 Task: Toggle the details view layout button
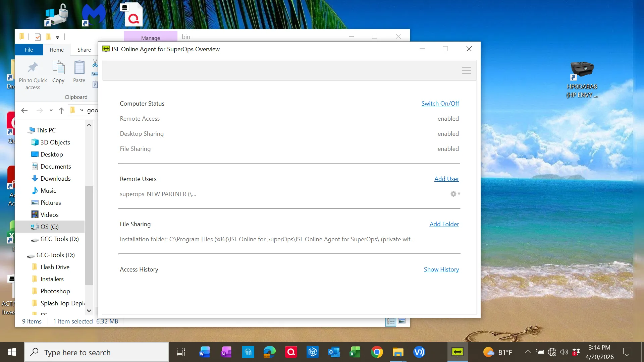[391, 321]
